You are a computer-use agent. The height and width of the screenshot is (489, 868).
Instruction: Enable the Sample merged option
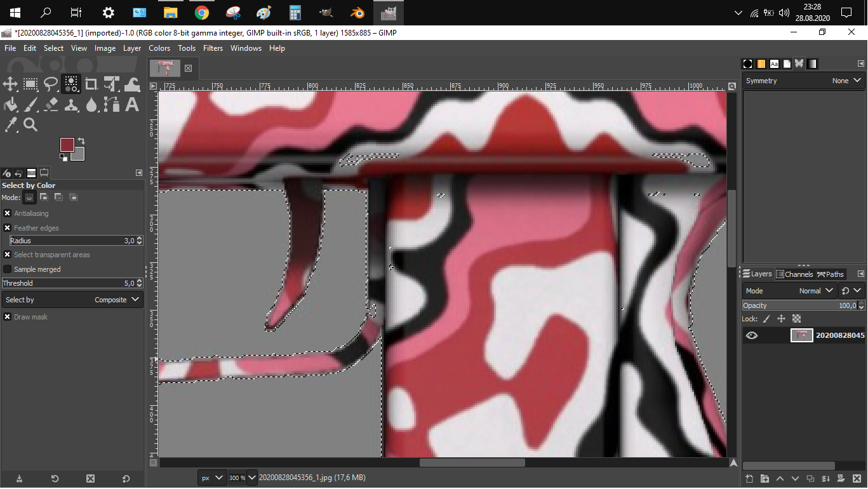[8, 269]
